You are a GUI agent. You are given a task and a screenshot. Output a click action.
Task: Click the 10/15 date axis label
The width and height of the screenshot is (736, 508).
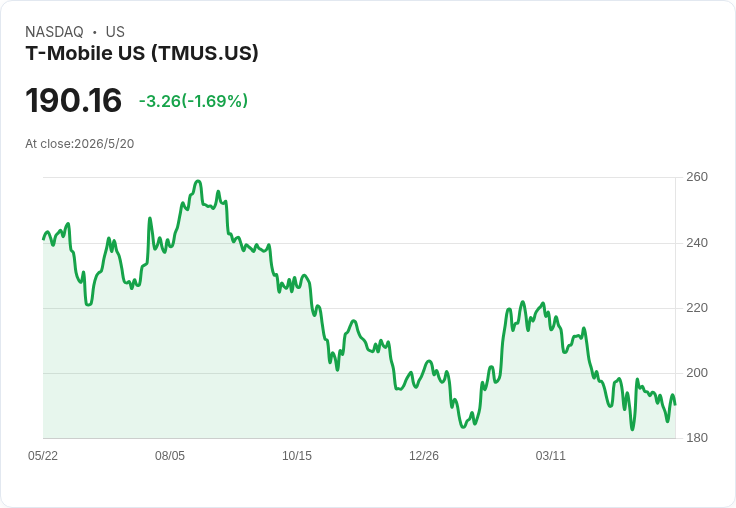coord(297,456)
